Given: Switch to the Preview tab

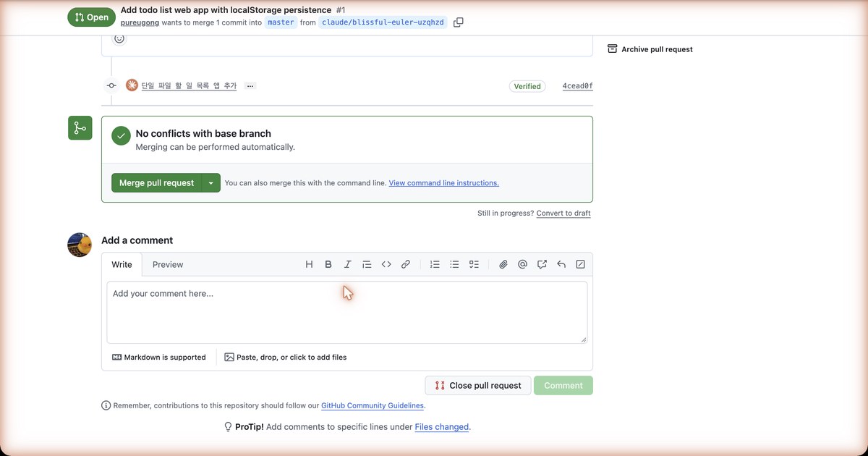Looking at the screenshot, I should click(168, 264).
